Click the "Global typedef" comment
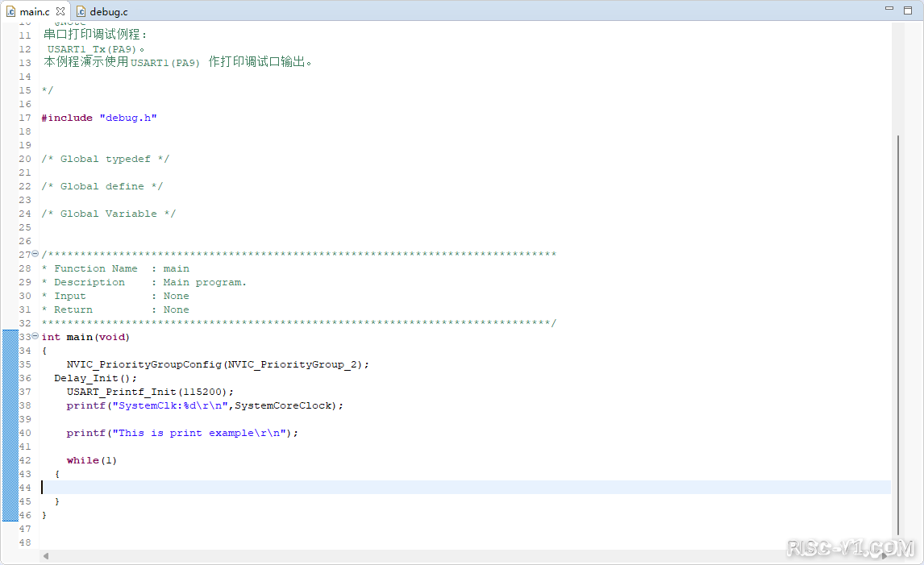This screenshot has width=924, height=565. click(x=106, y=159)
